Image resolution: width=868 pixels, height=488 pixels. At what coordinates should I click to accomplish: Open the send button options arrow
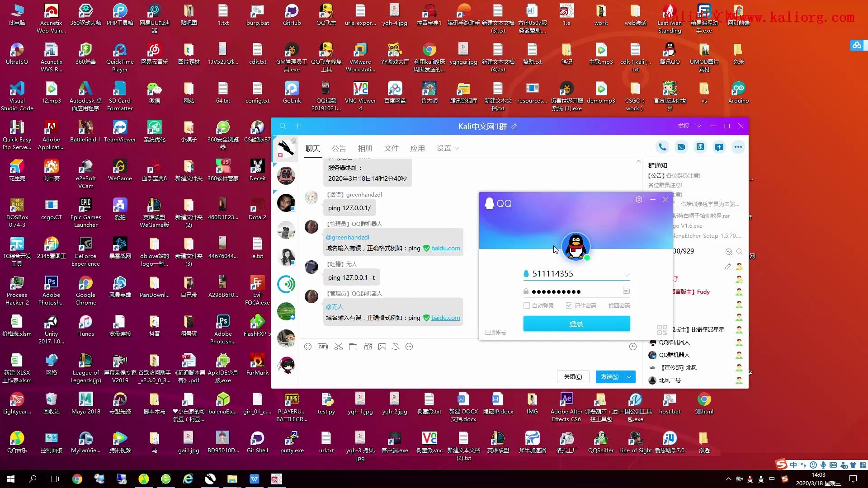point(629,377)
